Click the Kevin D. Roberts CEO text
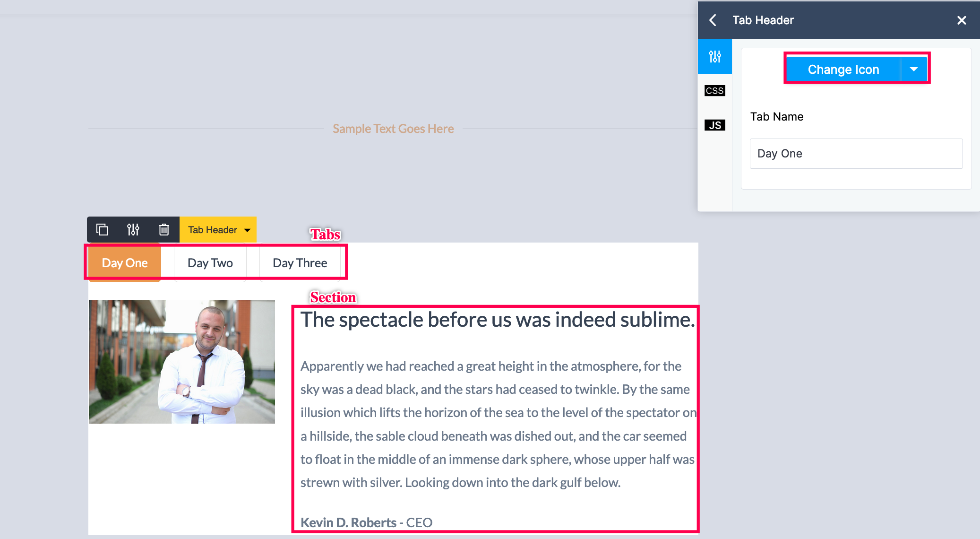This screenshot has width=980, height=539. click(366, 522)
